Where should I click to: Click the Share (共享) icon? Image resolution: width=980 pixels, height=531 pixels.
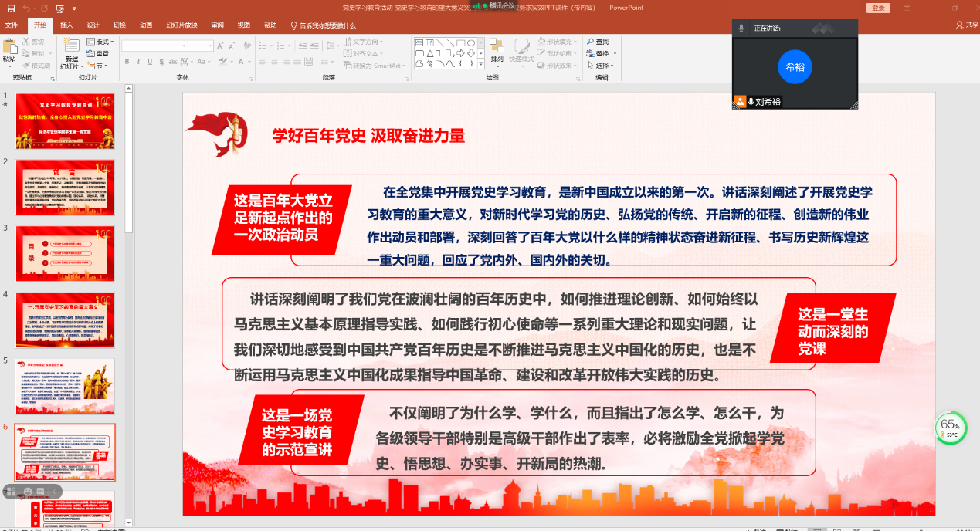point(961,25)
